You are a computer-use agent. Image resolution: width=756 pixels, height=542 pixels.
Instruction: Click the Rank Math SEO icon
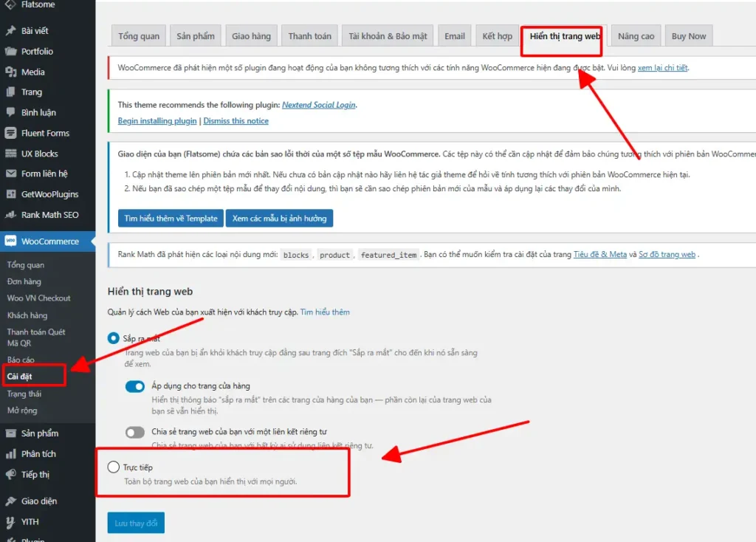[10, 215]
